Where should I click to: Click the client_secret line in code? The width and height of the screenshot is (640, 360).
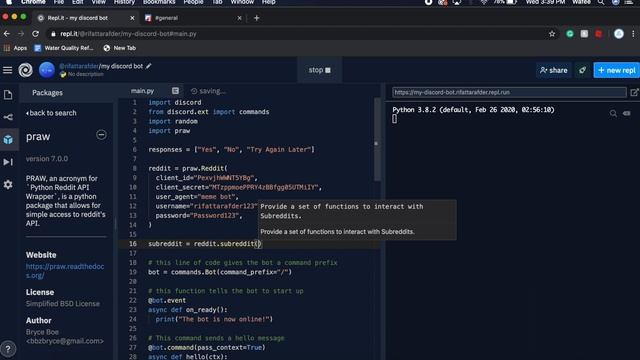point(239,187)
